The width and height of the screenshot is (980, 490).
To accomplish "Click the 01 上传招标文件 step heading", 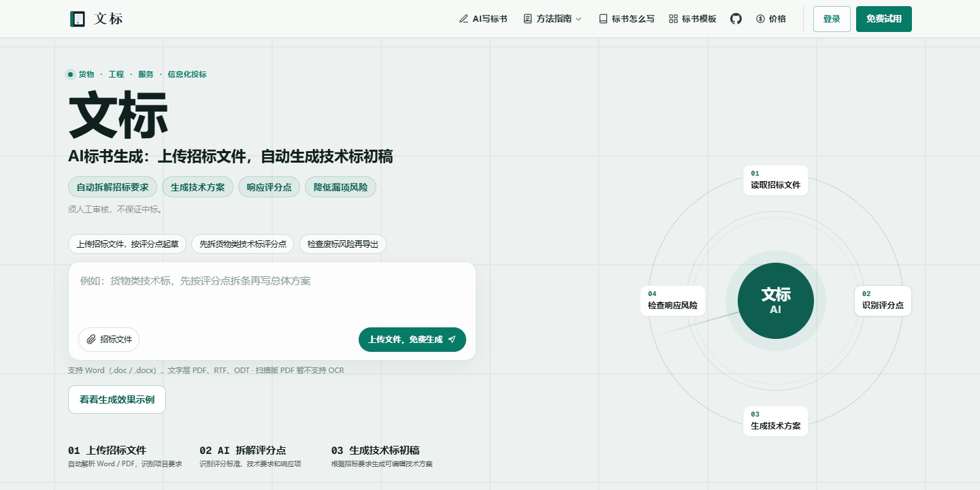I will [x=107, y=451].
